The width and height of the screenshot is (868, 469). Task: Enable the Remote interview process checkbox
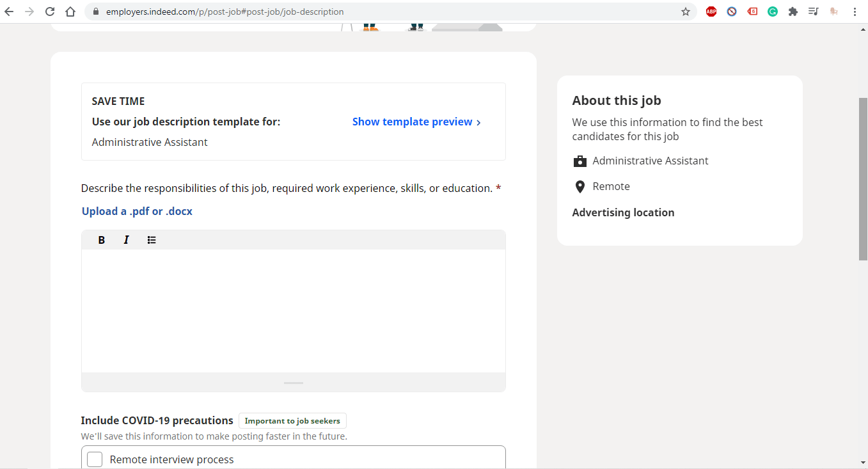[x=94, y=459]
